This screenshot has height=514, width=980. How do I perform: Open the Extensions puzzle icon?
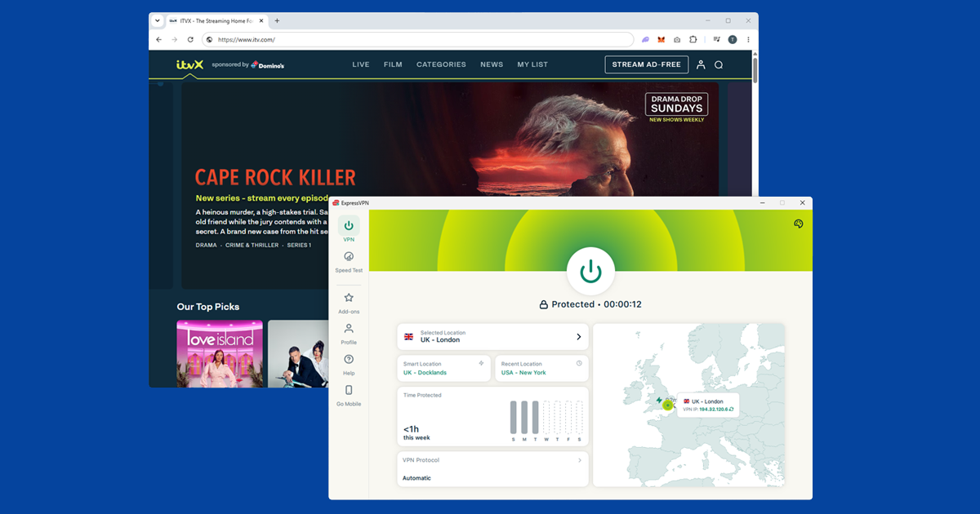(x=693, y=39)
